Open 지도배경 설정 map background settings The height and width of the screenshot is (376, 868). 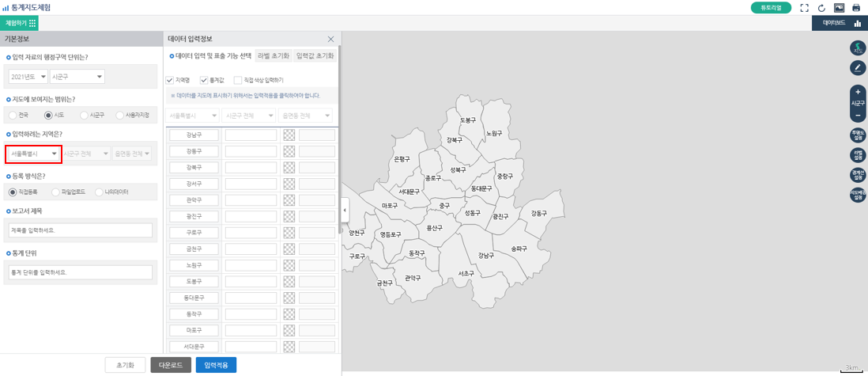858,196
